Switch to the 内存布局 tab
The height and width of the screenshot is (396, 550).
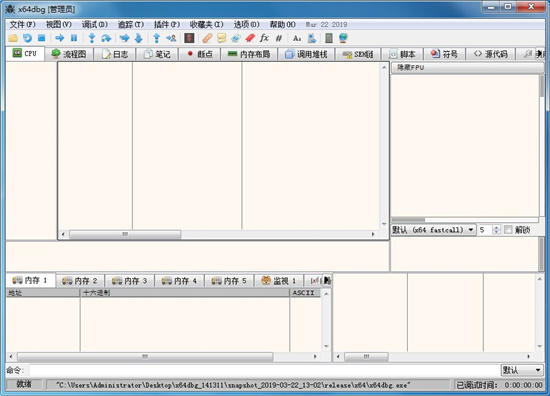point(249,54)
